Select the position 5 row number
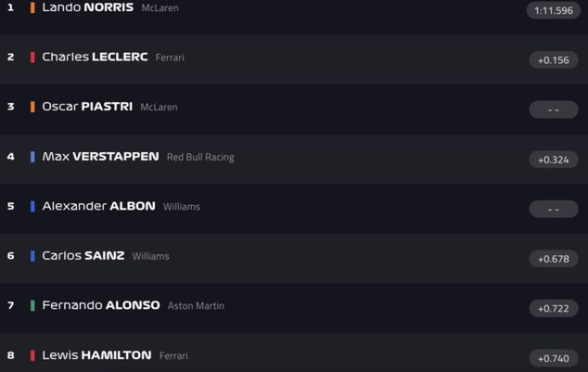 pos(10,206)
